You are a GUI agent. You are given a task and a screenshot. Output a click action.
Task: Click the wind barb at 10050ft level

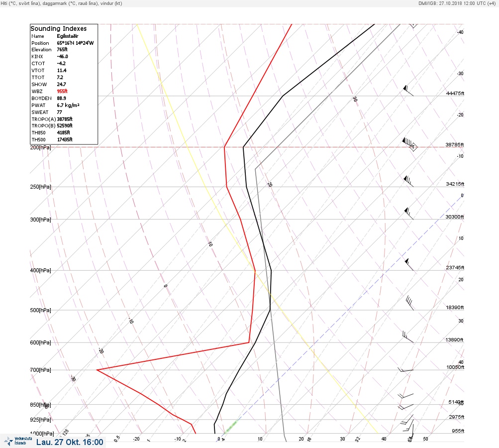coord(406,370)
